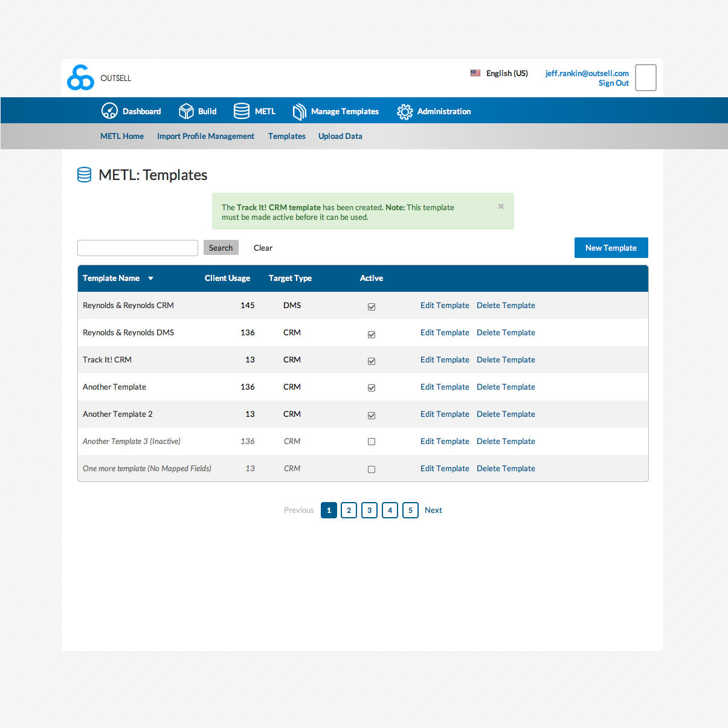Viewport: 728px width, 728px height.
Task: Delete the Track It! CRM template
Action: (x=506, y=360)
